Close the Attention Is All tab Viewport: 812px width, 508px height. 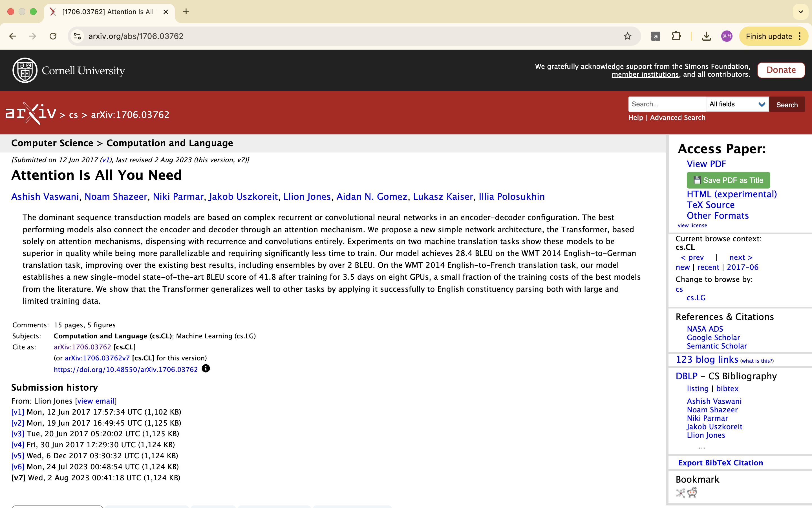click(x=166, y=12)
